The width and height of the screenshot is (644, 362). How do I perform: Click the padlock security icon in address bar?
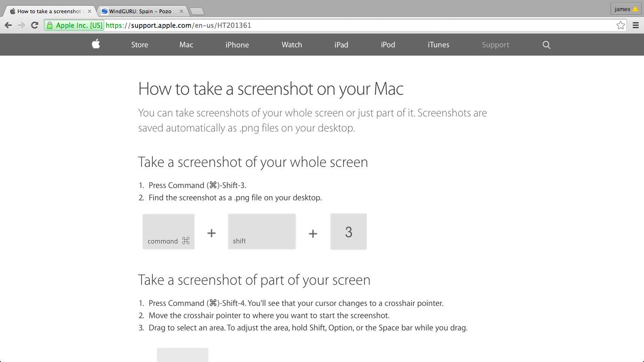pyautogui.click(x=50, y=25)
